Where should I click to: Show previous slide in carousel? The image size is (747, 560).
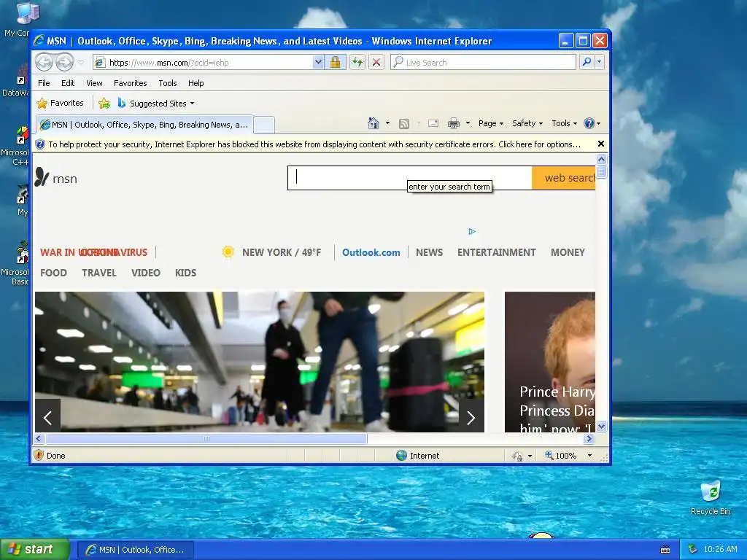[x=47, y=418]
